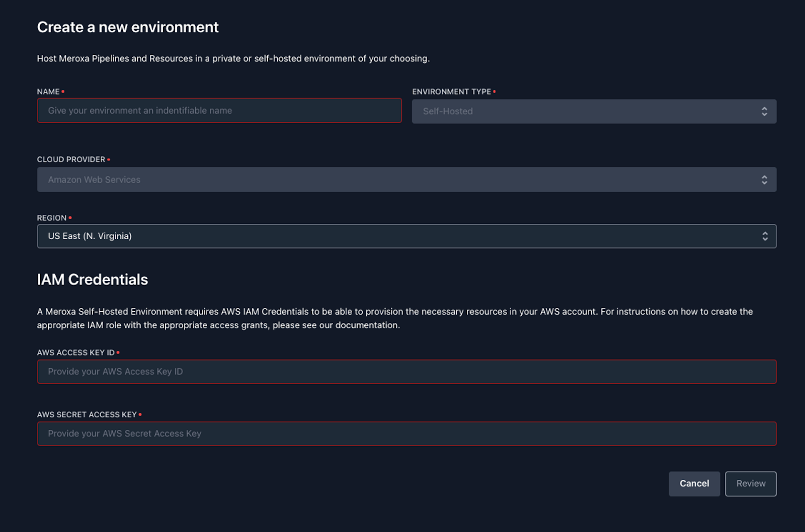This screenshot has height=532, width=805.
Task: Click the IAM Credentials section heading
Action: point(92,280)
